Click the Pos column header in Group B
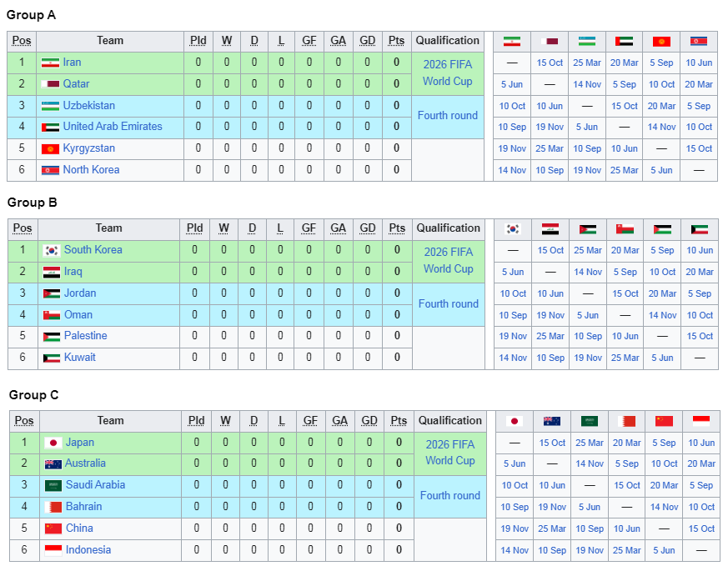 point(23,228)
